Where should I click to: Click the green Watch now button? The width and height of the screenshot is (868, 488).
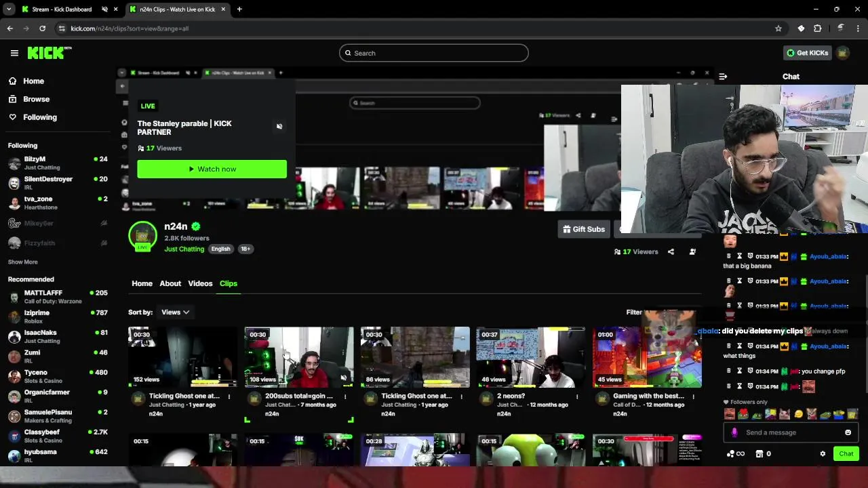(x=212, y=169)
